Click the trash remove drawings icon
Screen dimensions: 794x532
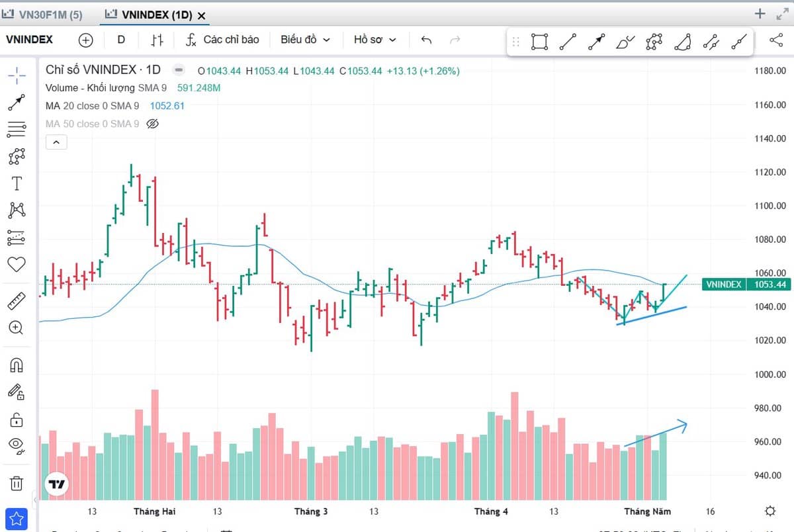(17, 483)
